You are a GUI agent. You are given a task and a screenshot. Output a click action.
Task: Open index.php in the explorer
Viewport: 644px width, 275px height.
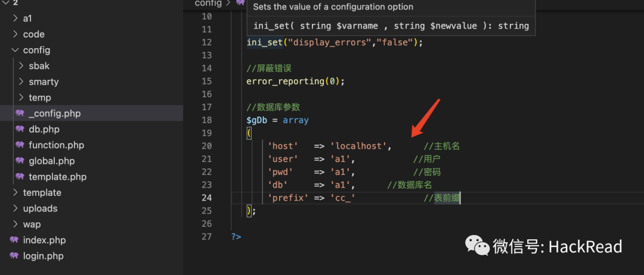(44, 240)
